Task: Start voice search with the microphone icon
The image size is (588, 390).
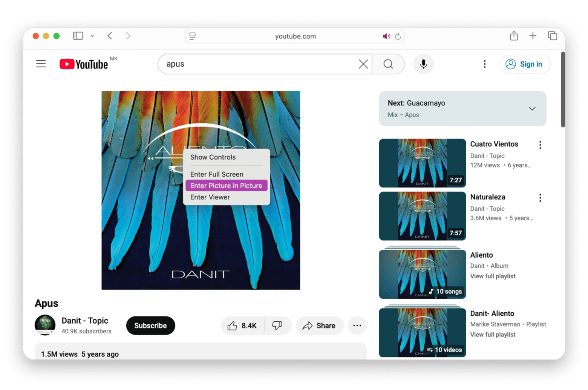Action: (x=423, y=64)
